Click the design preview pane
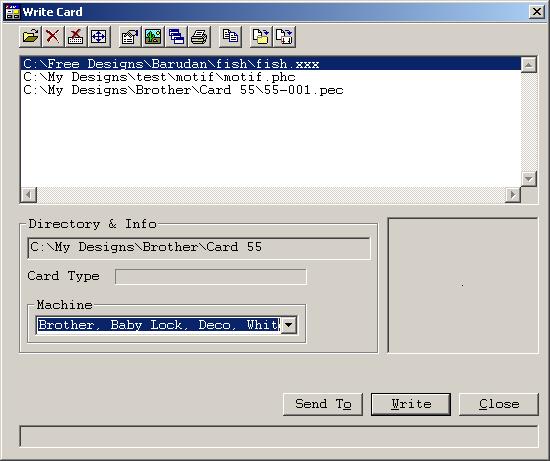 point(463,285)
